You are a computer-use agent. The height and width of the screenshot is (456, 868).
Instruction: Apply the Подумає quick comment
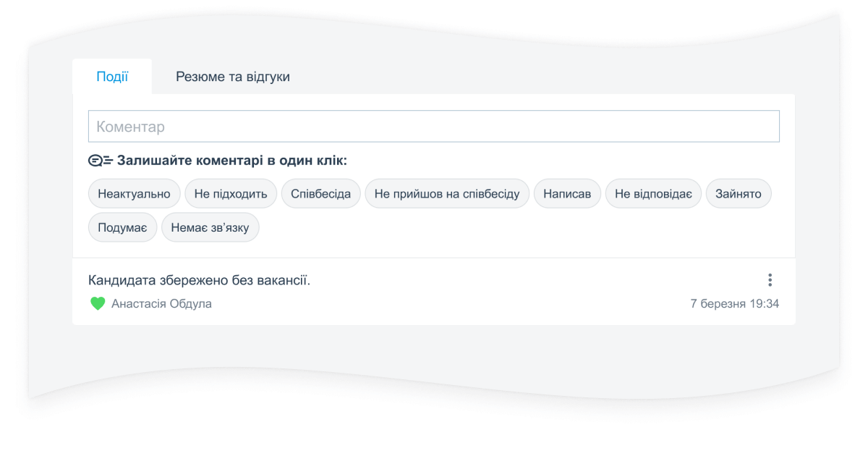click(122, 227)
